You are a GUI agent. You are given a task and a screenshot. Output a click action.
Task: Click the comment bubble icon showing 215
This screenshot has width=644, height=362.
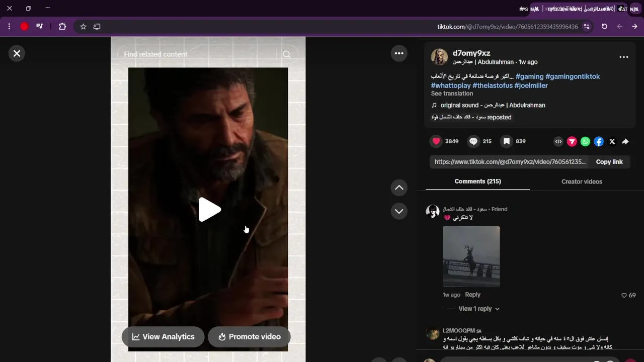coord(473,141)
